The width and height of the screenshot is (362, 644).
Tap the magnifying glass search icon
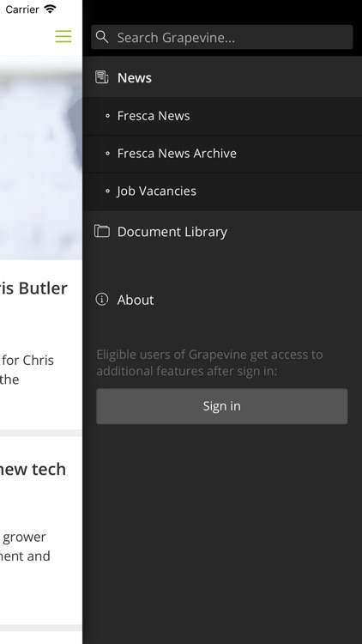[x=102, y=37]
